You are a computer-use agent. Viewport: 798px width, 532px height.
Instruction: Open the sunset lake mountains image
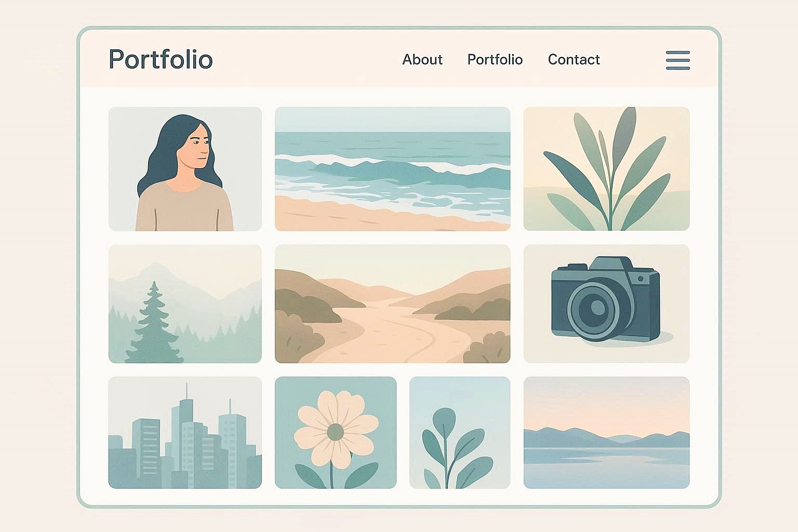pyautogui.click(x=606, y=433)
